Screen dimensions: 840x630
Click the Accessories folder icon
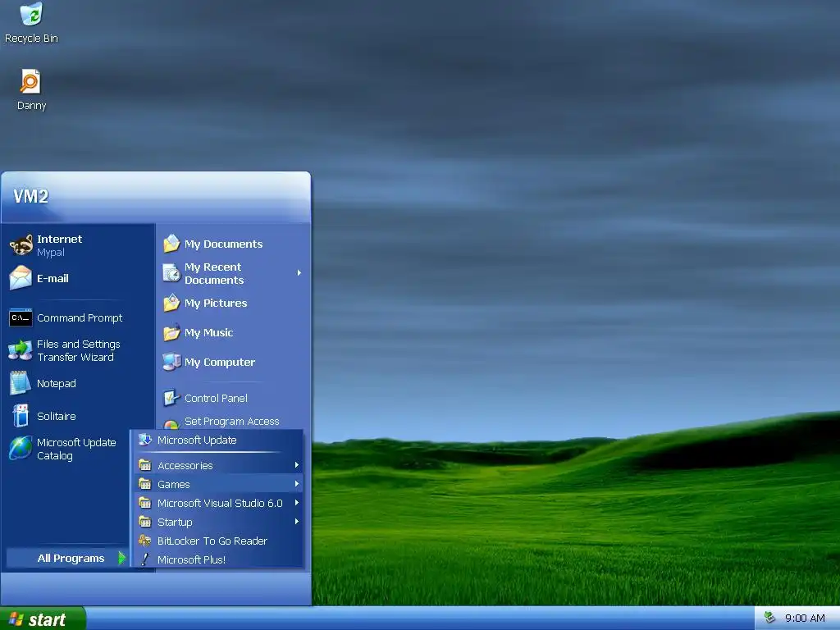point(144,465)
